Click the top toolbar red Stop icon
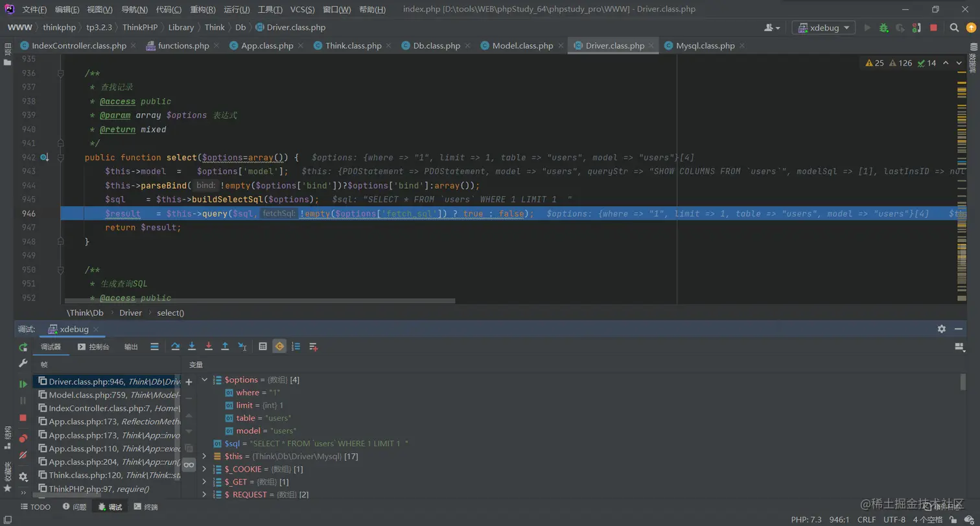 point(933,28)
